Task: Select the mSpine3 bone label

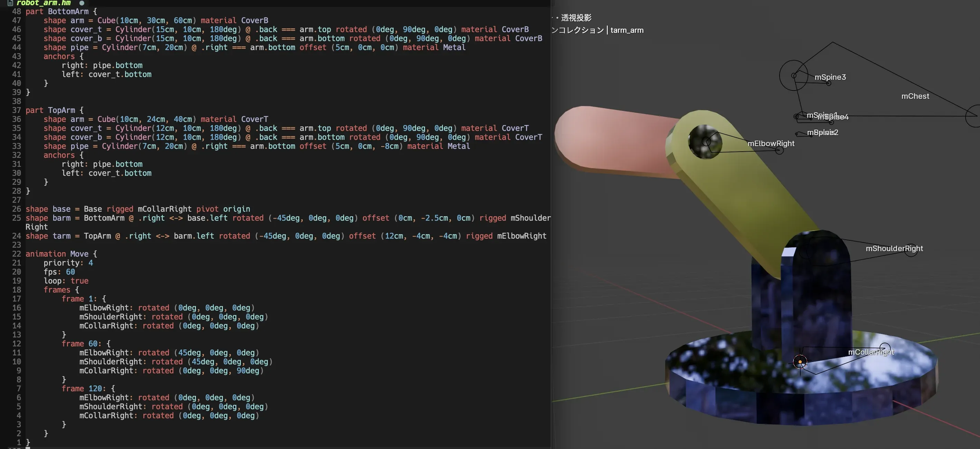Action: 830,77
